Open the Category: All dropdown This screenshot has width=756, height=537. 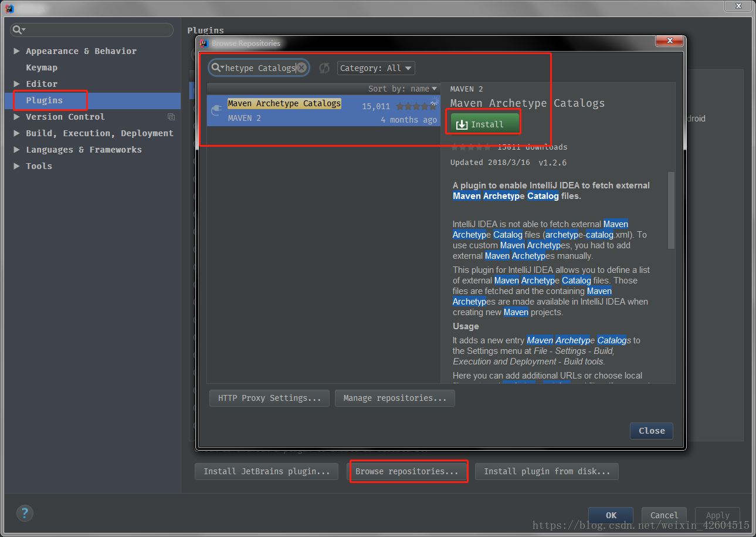click(376, 68)
